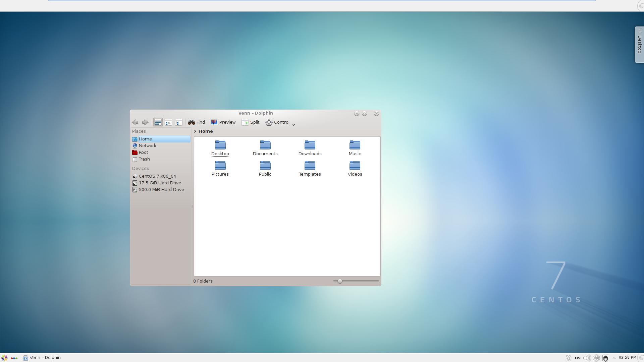Image resolution: width=644 pixels, height=362 pixels.
Task: Toggle Preview panel visibility
Action: point(223,122)
